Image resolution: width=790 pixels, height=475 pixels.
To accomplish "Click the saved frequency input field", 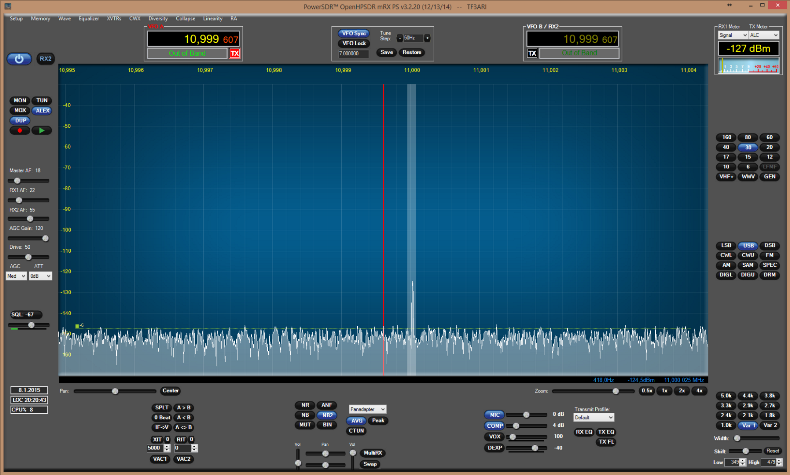I will (x=354, y=53).
